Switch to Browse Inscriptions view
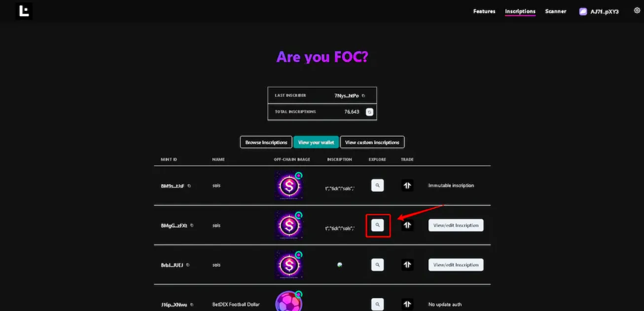The width and height of the screenshot is (644, 311). click(266, 142)
